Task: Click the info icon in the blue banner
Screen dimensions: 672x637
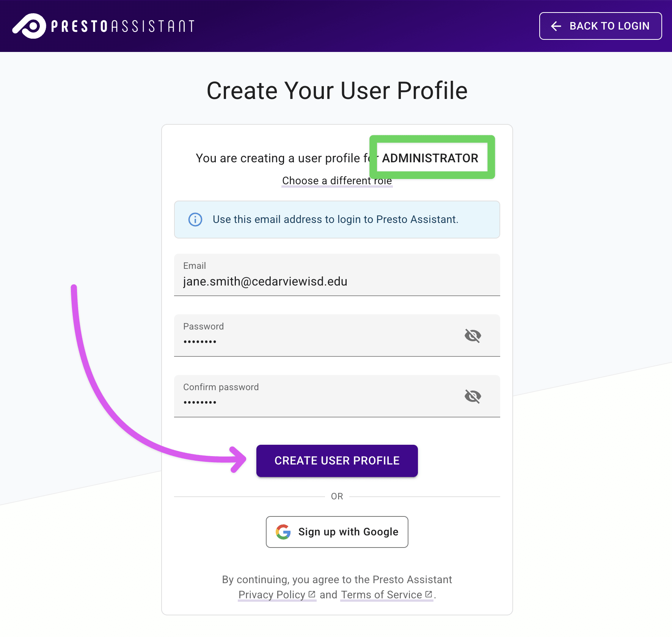Action: (195, 220)
